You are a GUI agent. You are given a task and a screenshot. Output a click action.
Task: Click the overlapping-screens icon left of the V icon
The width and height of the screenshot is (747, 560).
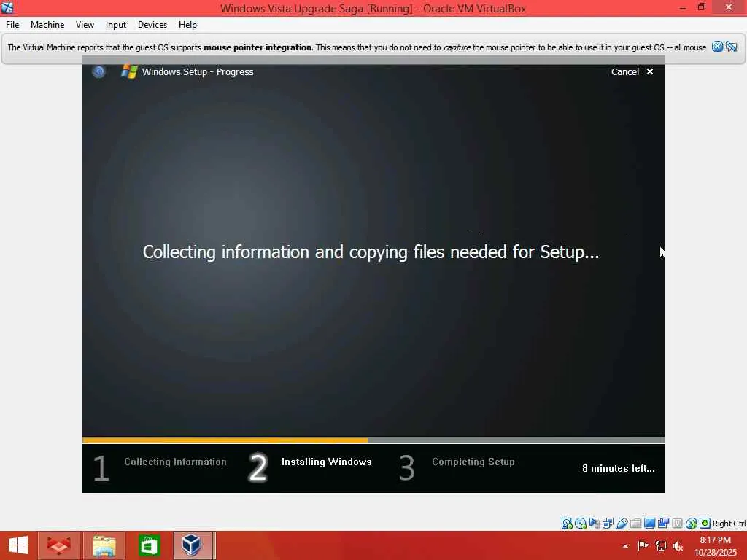coord(663,524)
